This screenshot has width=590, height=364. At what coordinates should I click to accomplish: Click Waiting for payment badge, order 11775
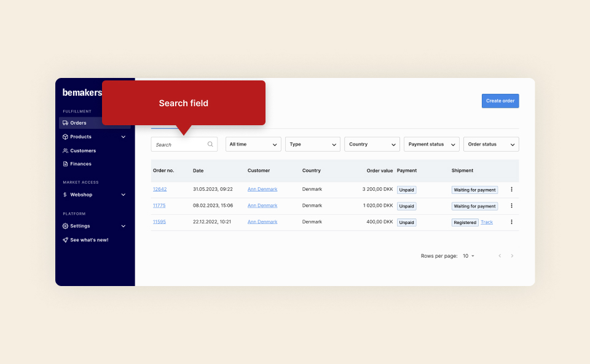pyautogui.click(x=474, y=206)
